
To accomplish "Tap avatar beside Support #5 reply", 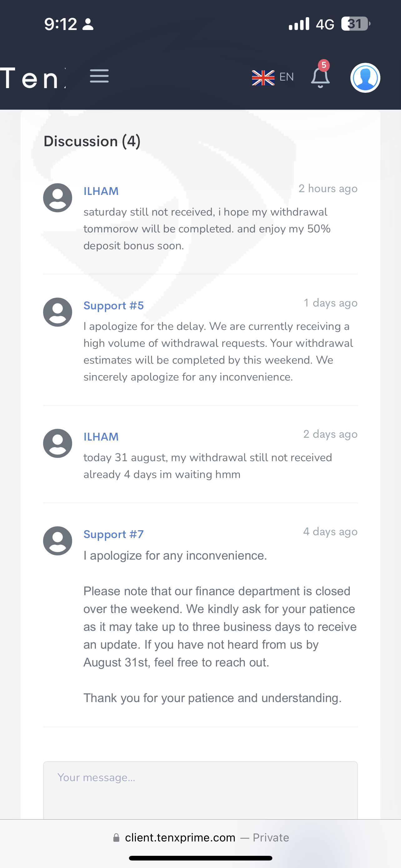I will [57, 312].
